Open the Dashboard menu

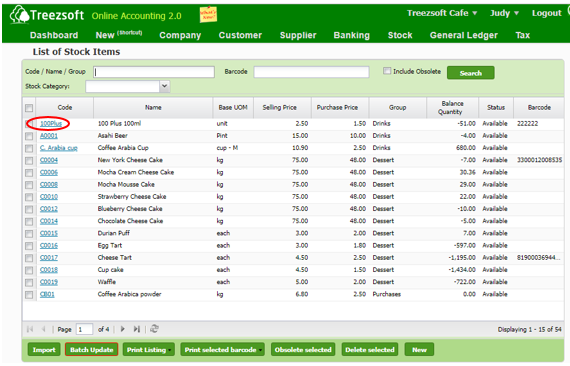pyautogui.click(x=54, y=35)
